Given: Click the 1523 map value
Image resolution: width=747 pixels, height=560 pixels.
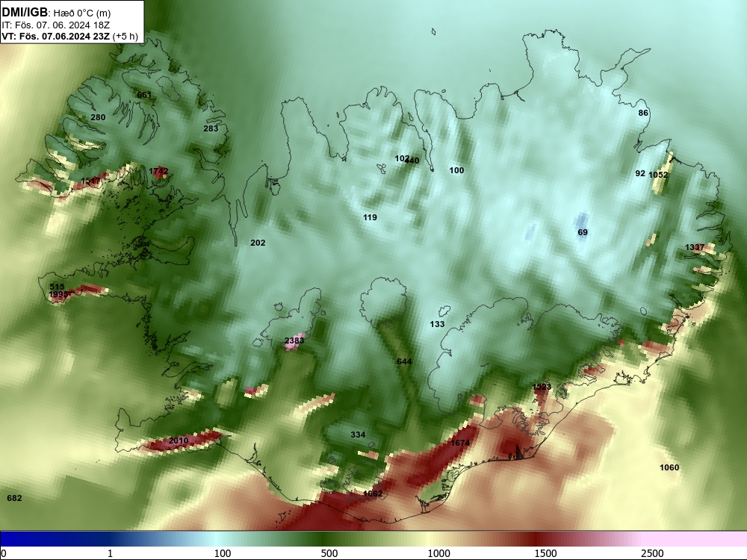Looking at the screenshot, I should point(541,387).
